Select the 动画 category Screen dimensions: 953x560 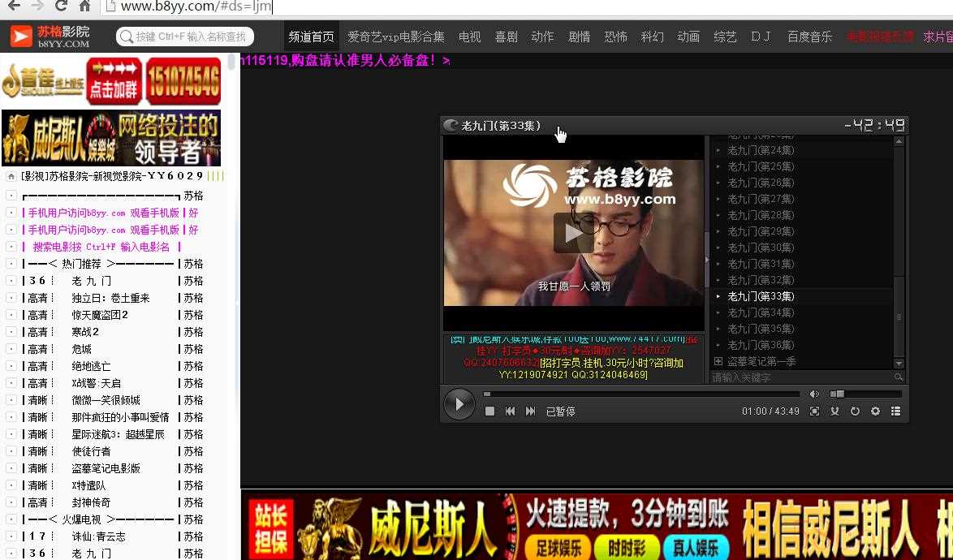[688, 37]
